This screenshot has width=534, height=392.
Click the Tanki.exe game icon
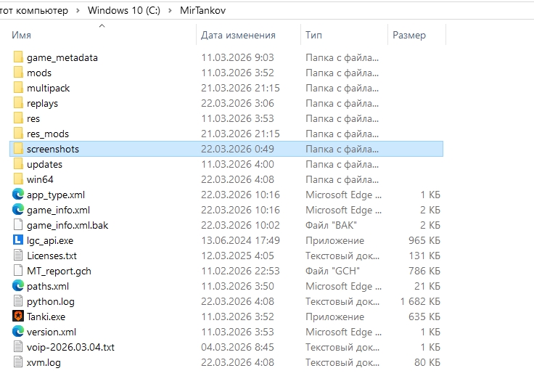pyautogui.click(x=18, y=316)
